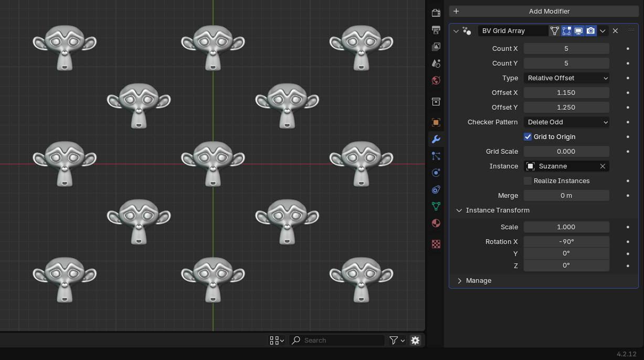Click the Scale value field
This screenshot has width=644, height=360.
[x=566, y=227]
